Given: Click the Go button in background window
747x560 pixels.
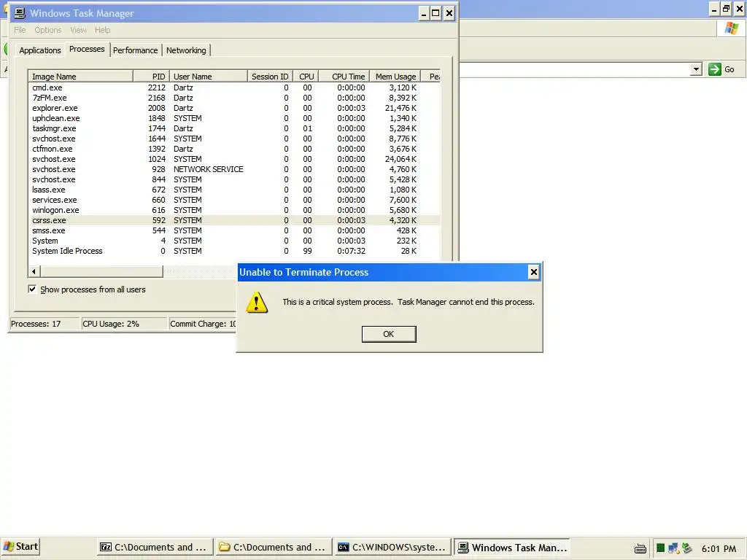Looking at the screenshot, I should pyautogui.click(x=721, y=69).
